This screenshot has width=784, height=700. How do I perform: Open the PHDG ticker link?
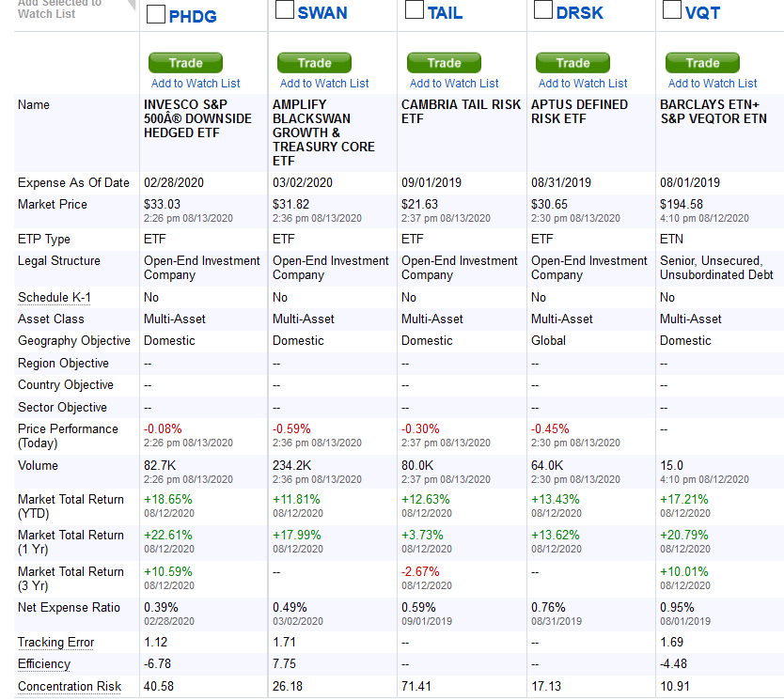coord(193,17)
